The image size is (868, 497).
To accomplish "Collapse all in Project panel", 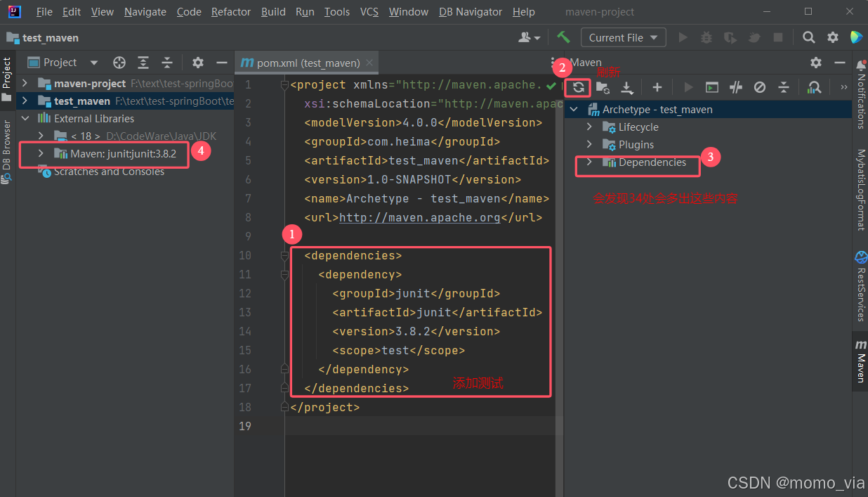I will (167, 63).
